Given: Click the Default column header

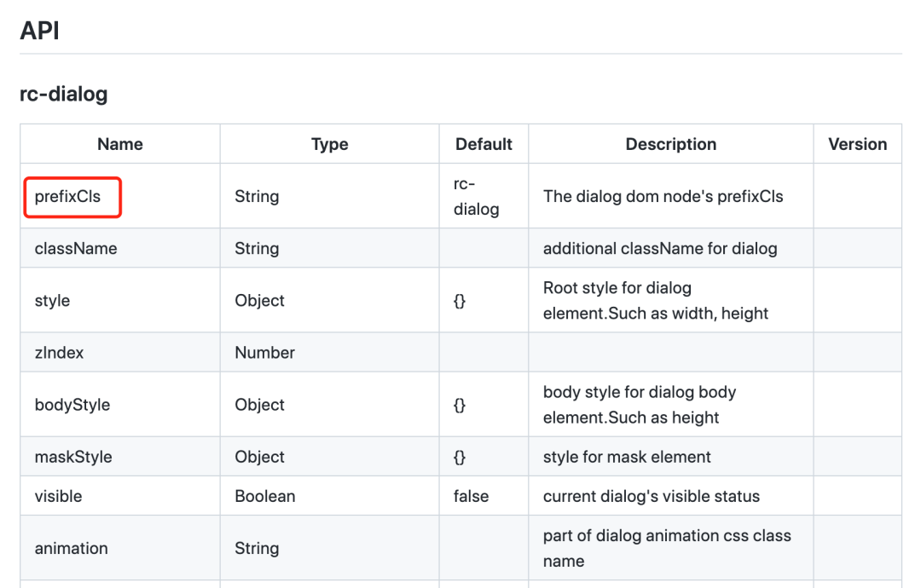Looking at the screenshot, I should [x=484, y=144].
